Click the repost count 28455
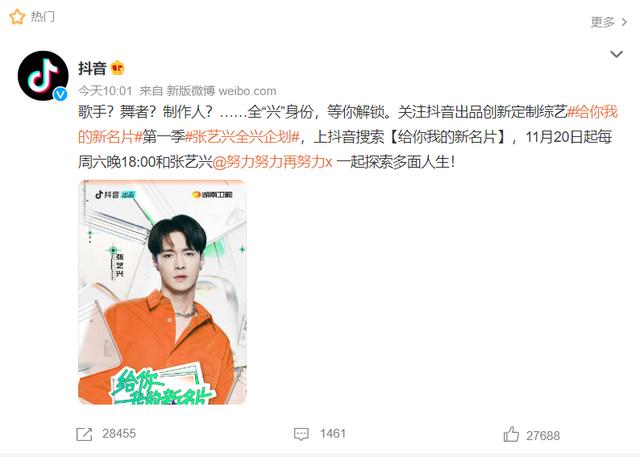This screenshot has width=640, height=457. point(119,434)
